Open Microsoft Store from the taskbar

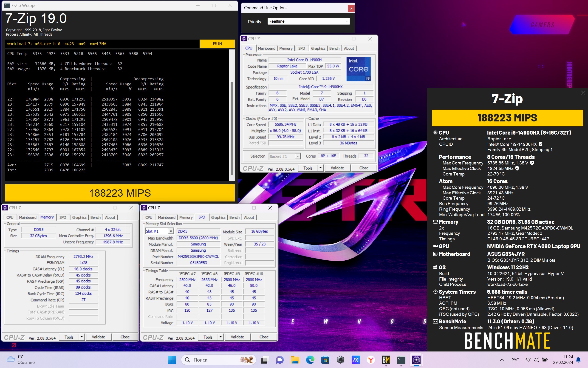coord(325,360)
